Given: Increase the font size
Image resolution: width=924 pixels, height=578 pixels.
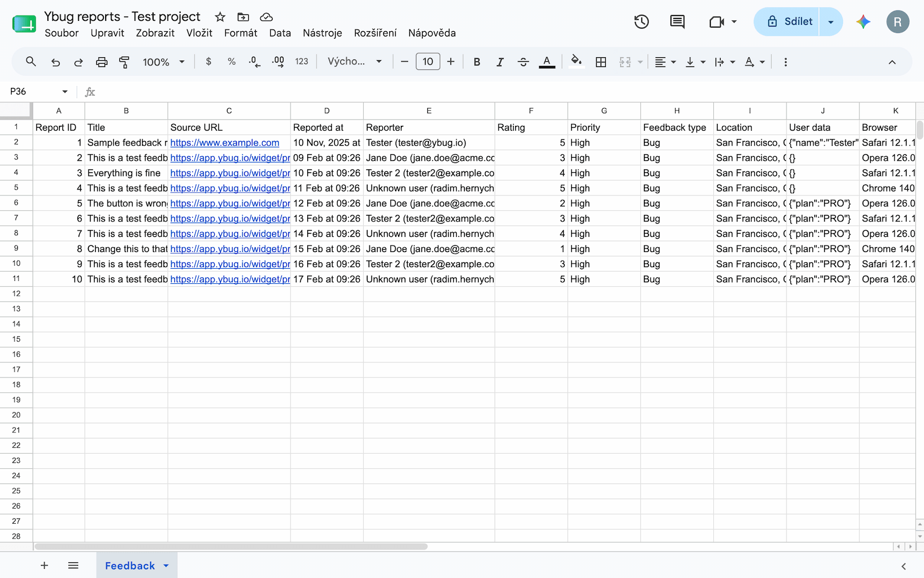Looking at the screenshot, I should coord(451,61).
